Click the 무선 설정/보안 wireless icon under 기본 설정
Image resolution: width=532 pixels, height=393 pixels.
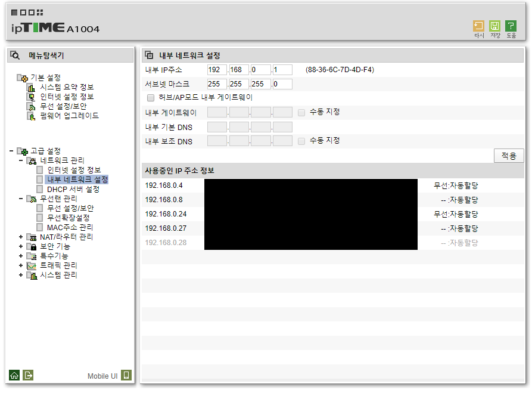31,107
